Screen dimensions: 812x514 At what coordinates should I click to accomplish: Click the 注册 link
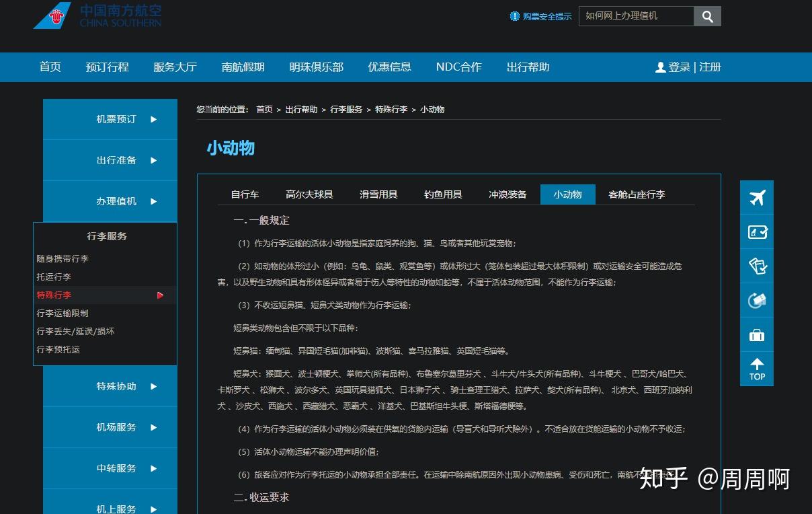click(x=710, y=67)
